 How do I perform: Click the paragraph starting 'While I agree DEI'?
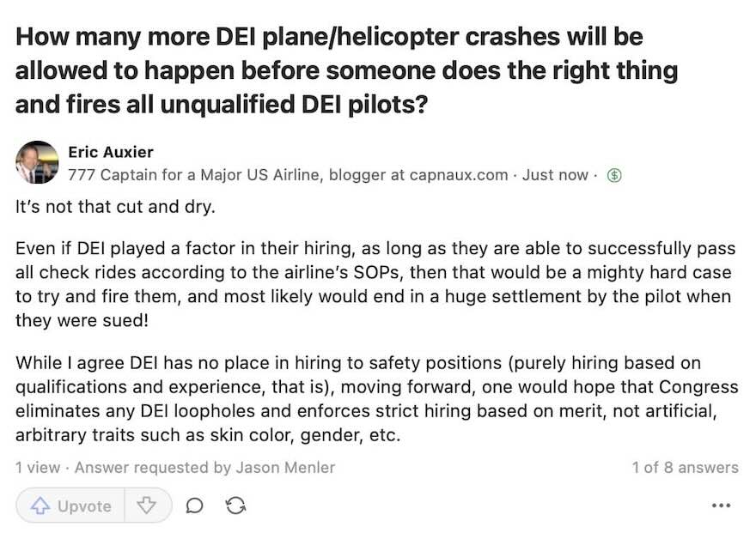376,398
